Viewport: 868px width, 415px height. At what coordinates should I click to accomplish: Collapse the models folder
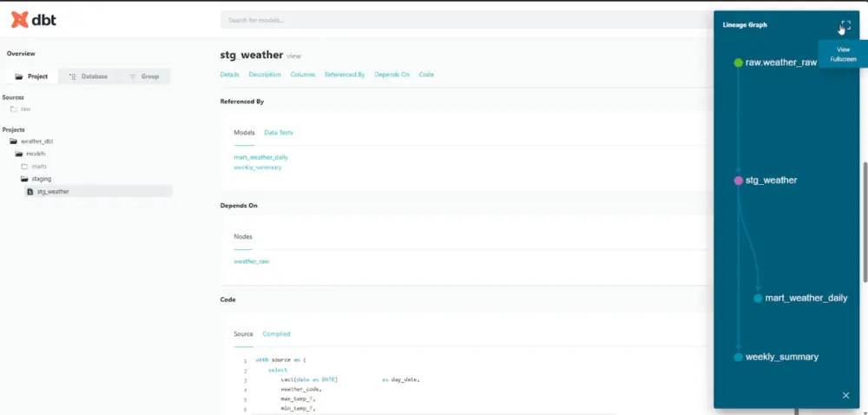click(31, 154)
